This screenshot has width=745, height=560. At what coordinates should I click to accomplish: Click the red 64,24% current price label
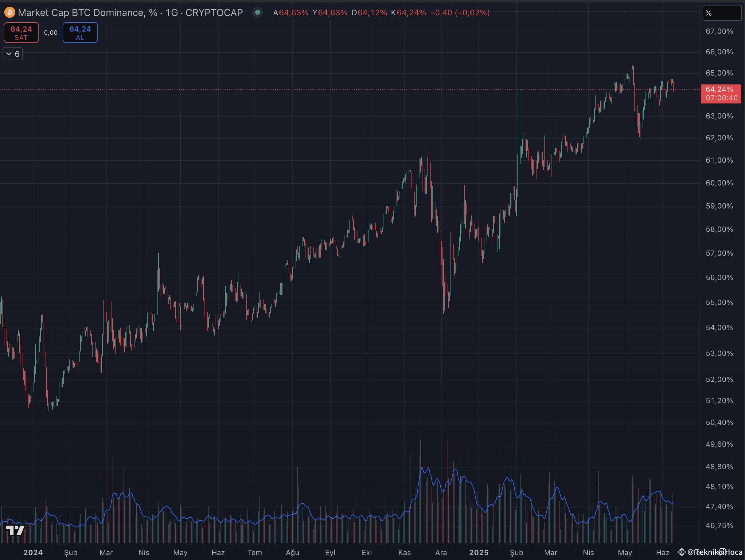tap(721, 94)
